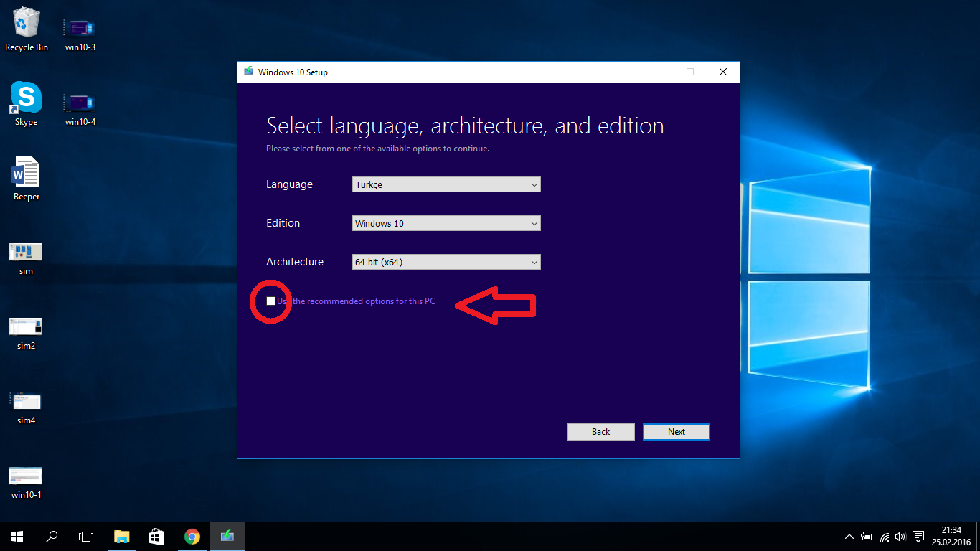Show hidden icons in the system tray
This screenshot has height=551, width=980.
click(x=849, y=536)
